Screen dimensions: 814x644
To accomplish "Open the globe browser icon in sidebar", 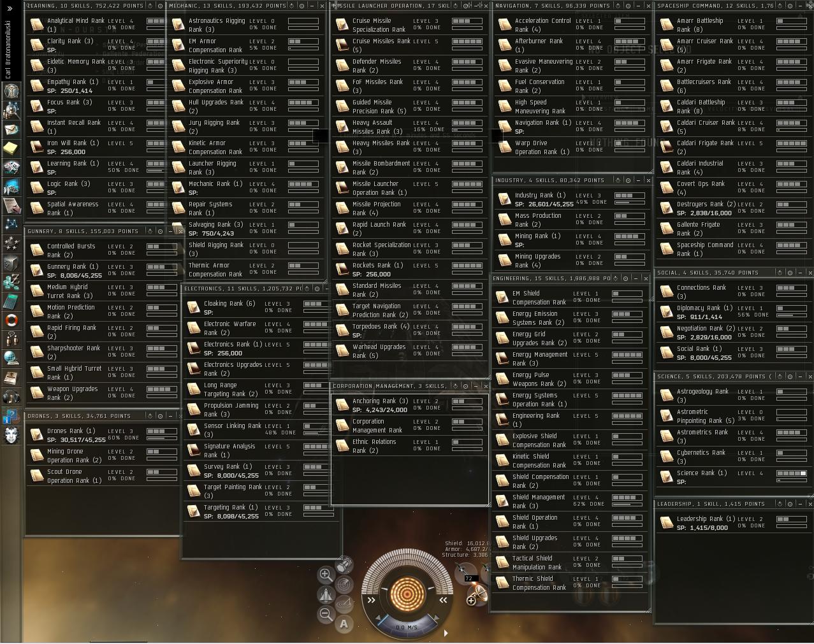I will (x=13, y=357).
